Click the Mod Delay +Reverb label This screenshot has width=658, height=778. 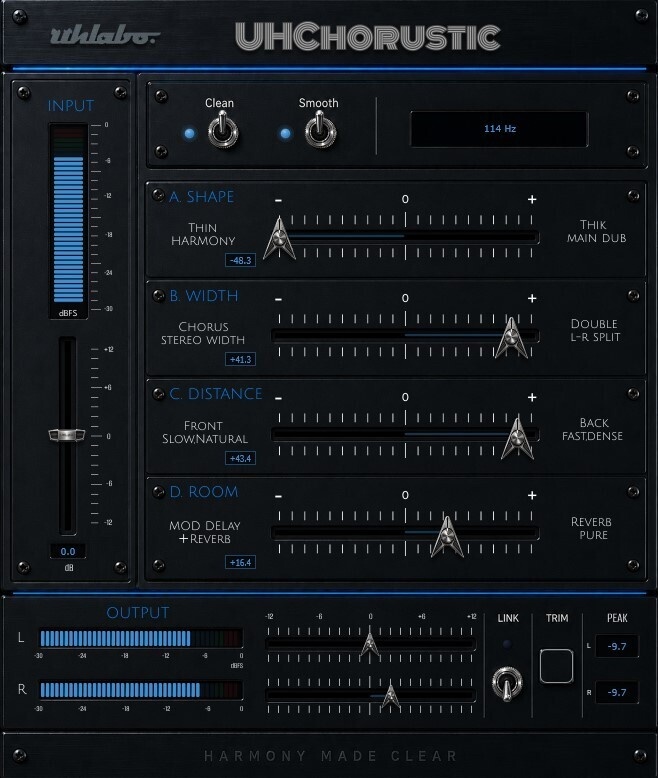click(x=204, y=532)
